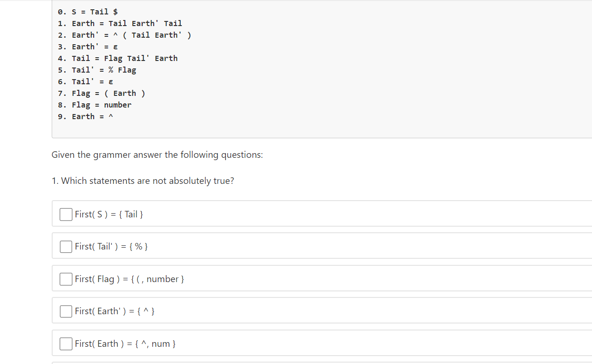Check the option First( Flag ) = { (, number }

point(66,278)
